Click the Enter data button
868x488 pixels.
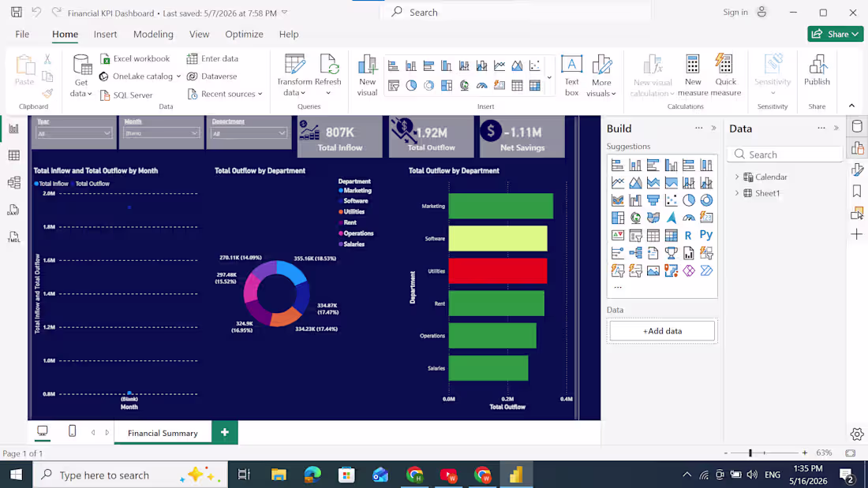212,58
